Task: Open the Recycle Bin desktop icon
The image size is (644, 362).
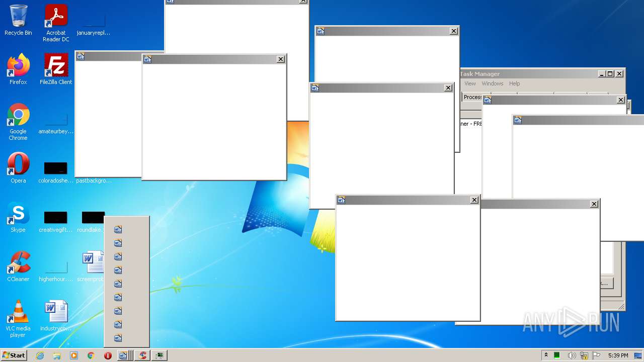Action: coord(18,20)
